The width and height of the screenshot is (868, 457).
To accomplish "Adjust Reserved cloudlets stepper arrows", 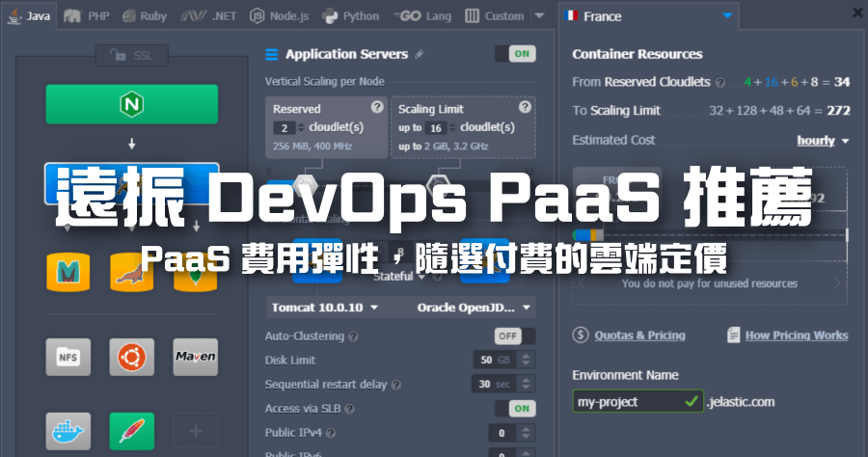I will coord(301,128).
